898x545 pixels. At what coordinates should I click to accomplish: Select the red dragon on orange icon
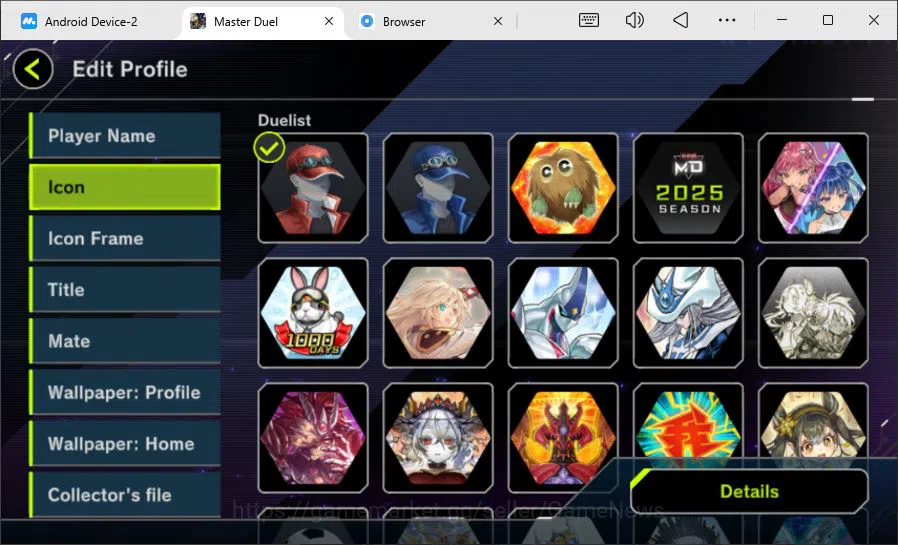click(563, 438)
